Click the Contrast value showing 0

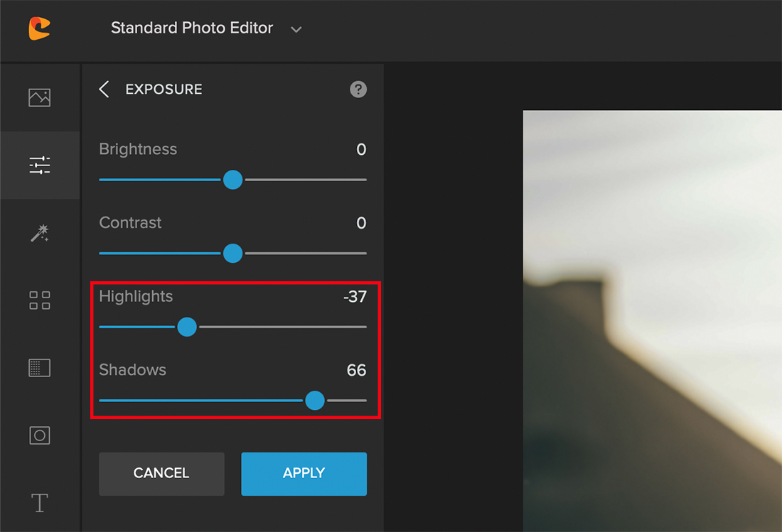pos(361,222)
